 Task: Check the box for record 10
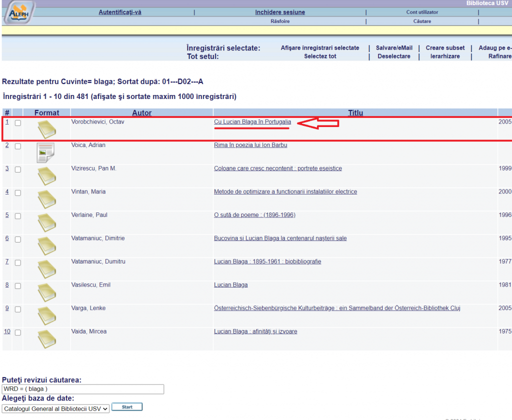pyautogui.click(x=18, y=332)
